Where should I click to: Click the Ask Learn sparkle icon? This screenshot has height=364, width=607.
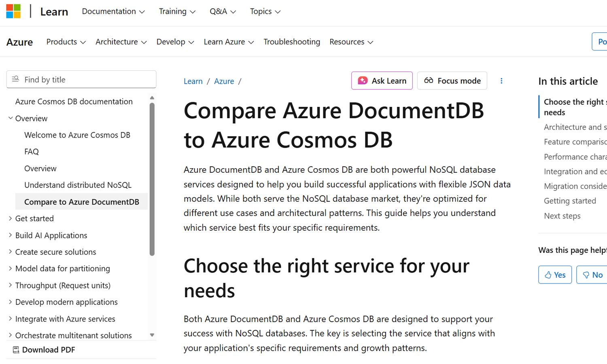363,80
